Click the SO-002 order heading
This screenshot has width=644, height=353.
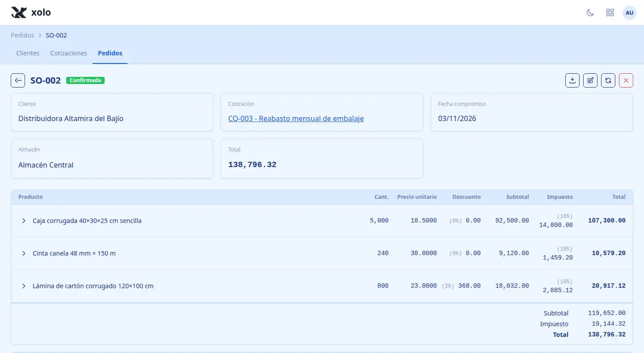pos(46,80)
